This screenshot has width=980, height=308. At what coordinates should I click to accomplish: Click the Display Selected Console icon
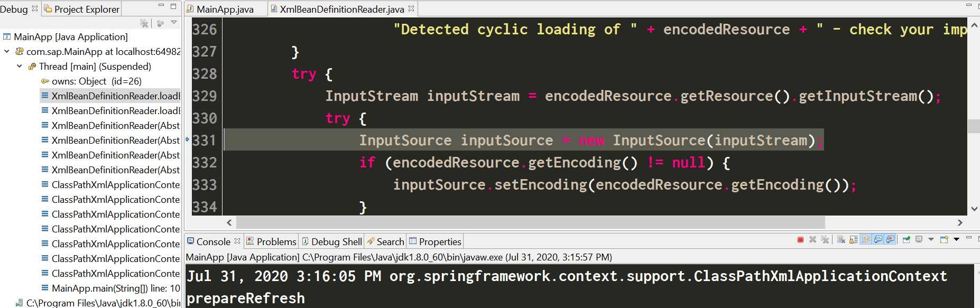click(919, 240)
